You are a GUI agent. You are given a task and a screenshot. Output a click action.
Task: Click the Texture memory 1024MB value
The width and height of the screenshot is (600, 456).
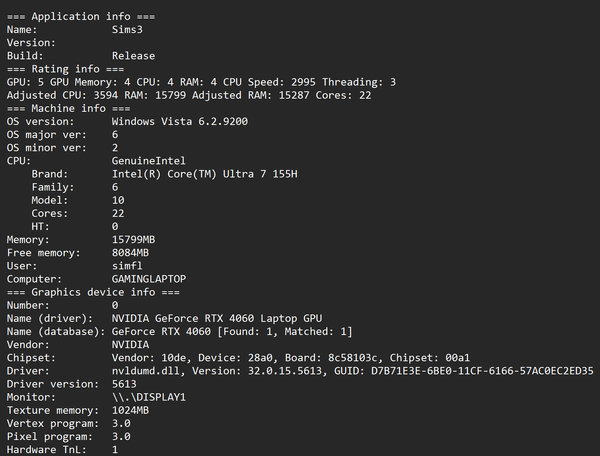pos(130,410)
